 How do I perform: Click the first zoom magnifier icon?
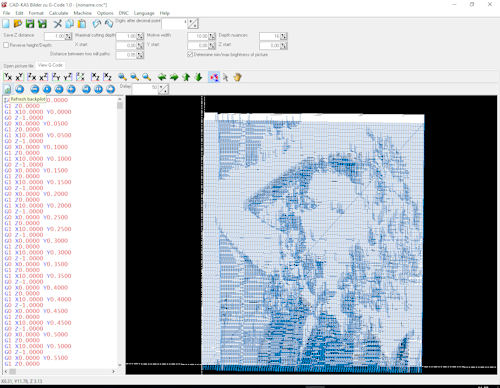(122, 77)
